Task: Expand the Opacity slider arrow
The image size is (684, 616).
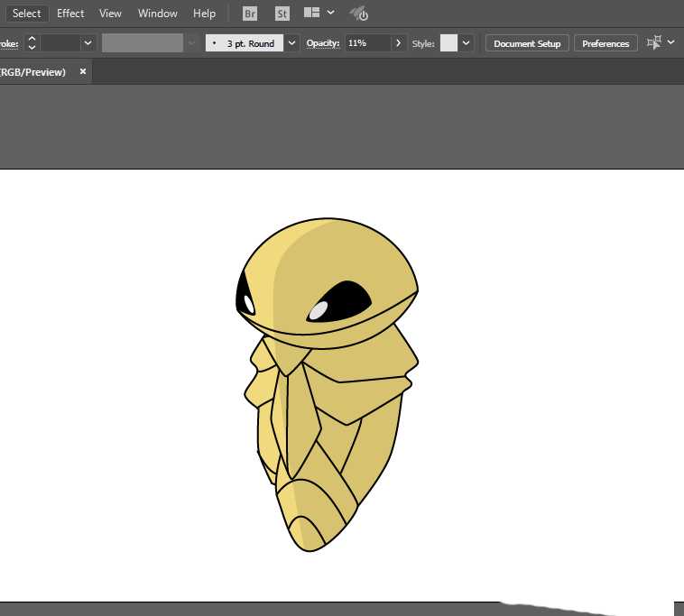Action: [399, 42]
